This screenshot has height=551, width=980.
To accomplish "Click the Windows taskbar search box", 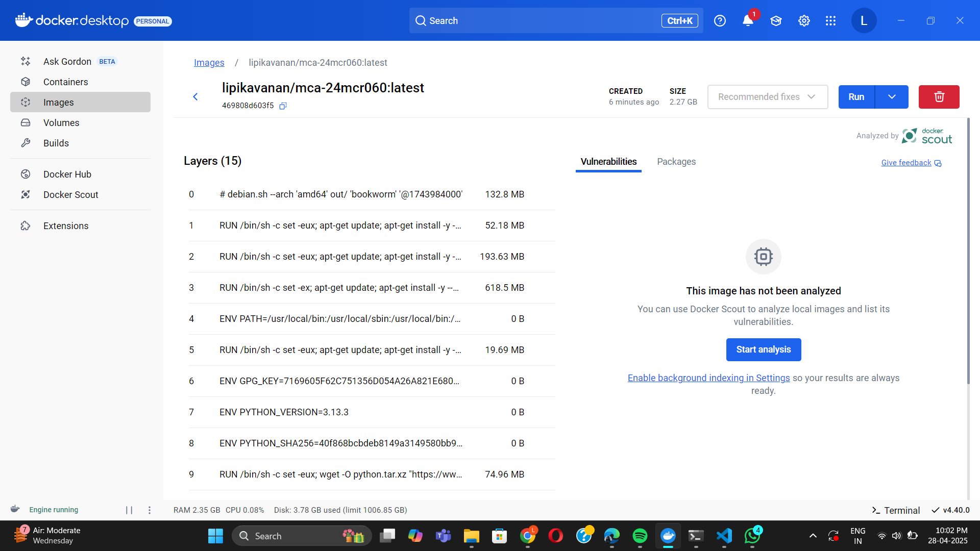I will pyautogui.click(x=302, y=536).
